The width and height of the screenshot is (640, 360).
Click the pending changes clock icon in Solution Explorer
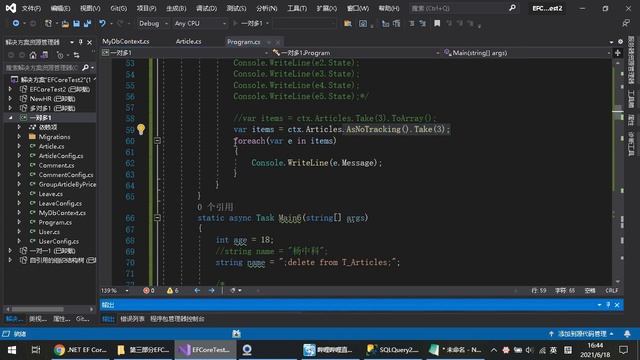60,55
